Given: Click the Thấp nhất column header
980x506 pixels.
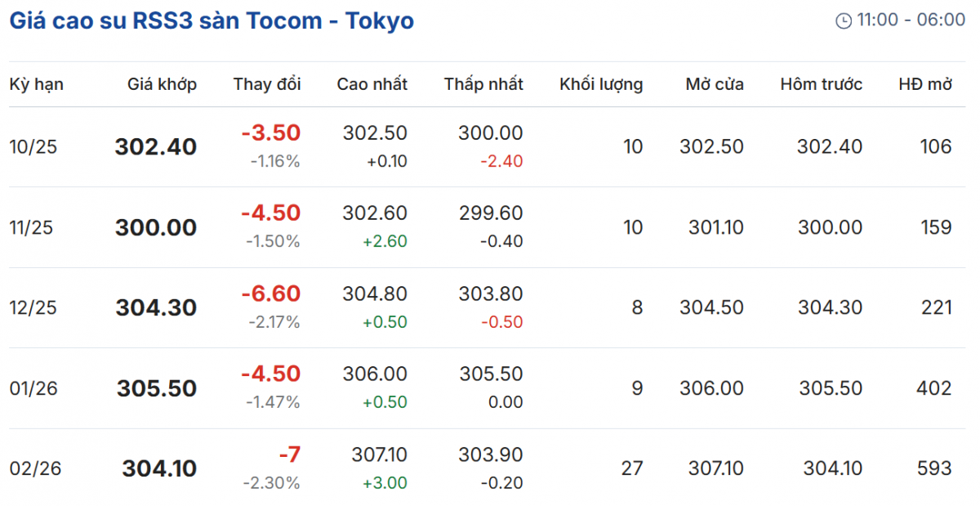Looking at the screenshot, I should (x=483, y=84).
